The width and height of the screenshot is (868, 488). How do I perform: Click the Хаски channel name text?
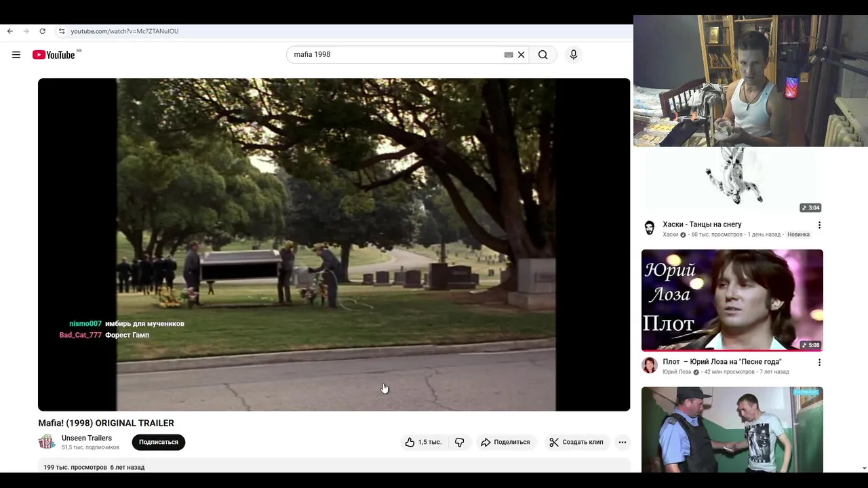tap(671, 235)
